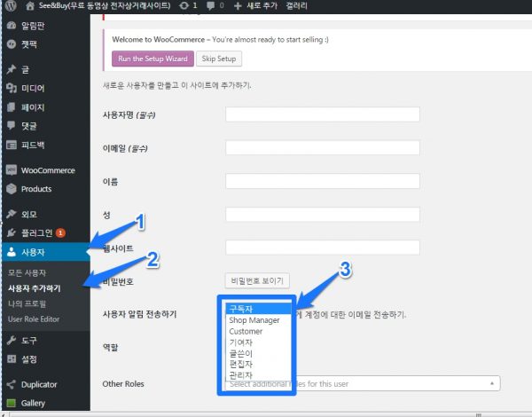Image resolution: width=532 pixels, height=417 pixels.
Task: Click the See&Buy site name link
Action: point(105,6)
